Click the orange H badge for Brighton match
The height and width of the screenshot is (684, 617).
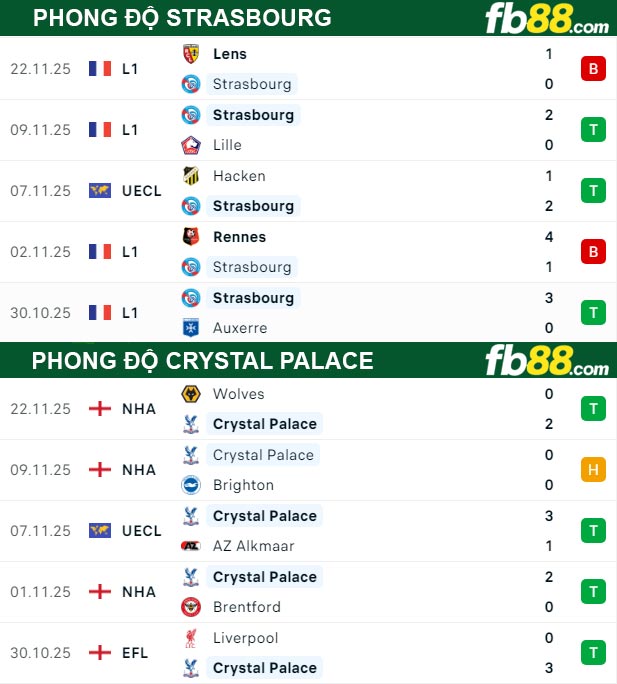coord(593,470)
